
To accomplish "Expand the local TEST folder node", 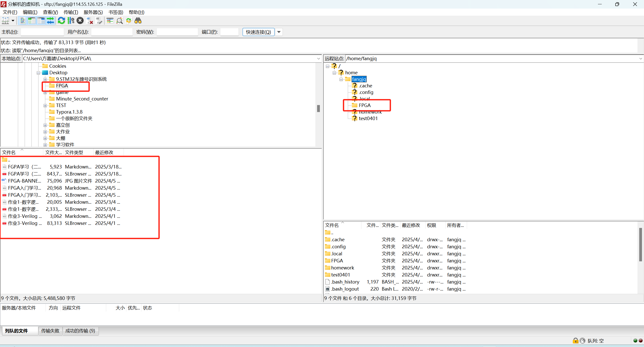I will 45,106.
